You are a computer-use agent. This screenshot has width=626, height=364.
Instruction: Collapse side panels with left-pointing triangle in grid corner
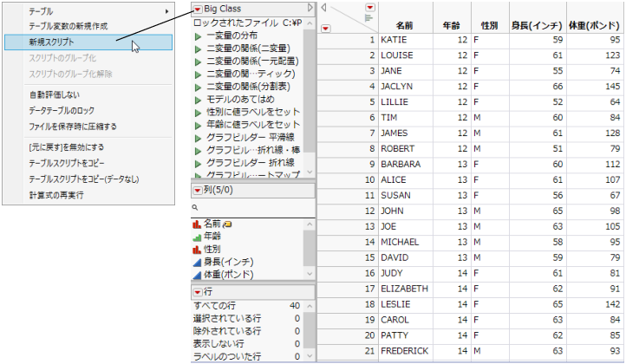coord(323,7)
